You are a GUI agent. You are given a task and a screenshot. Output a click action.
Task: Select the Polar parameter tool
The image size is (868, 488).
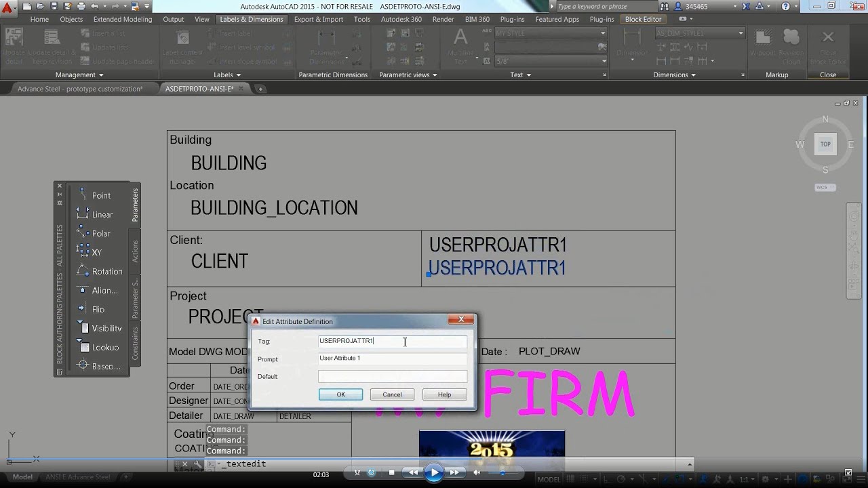click(x=93, y=233)
